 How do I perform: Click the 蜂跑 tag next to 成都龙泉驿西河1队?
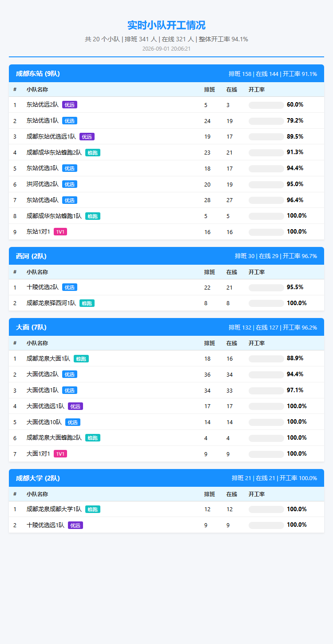[x=87, y=303]
